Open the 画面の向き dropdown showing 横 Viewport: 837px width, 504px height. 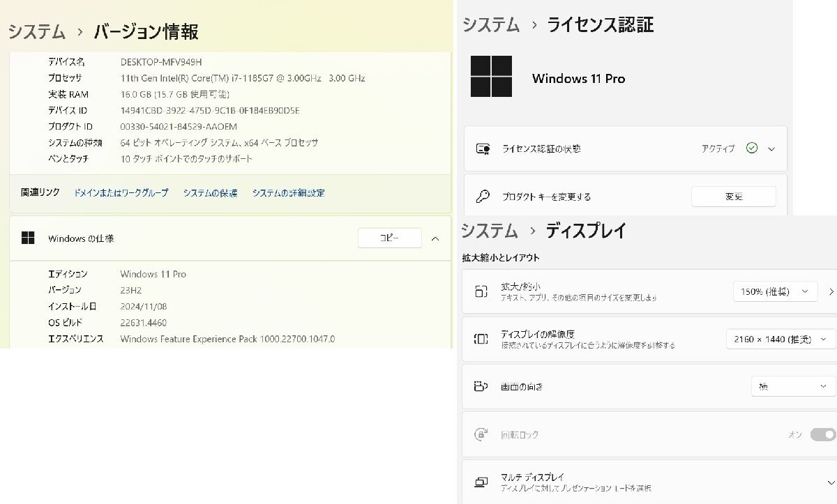tap(793, 386)
